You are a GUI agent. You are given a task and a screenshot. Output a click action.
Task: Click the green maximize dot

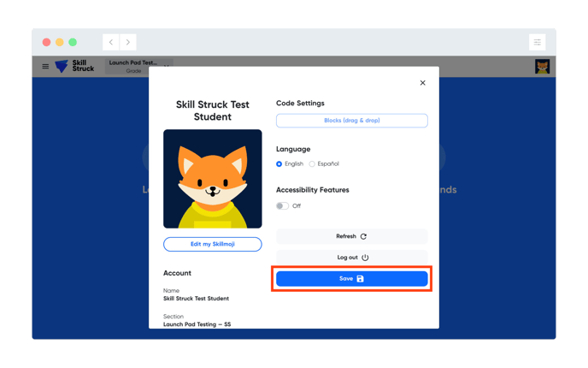pyautogui.click(x=73, y=42)
